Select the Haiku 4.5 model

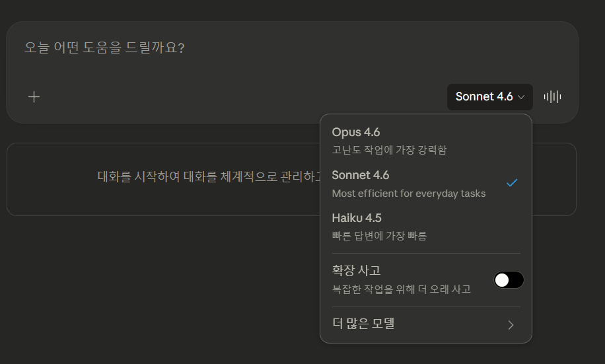(x=357, y=218)
